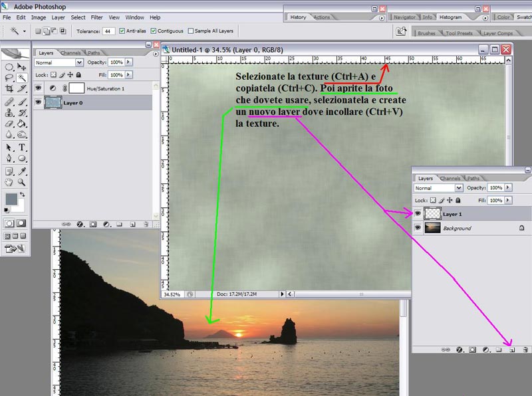Open Opacity slider arrow in left panel
Image resolution: width=532 pixels, height=396 pixels.
tap(128, 62)
